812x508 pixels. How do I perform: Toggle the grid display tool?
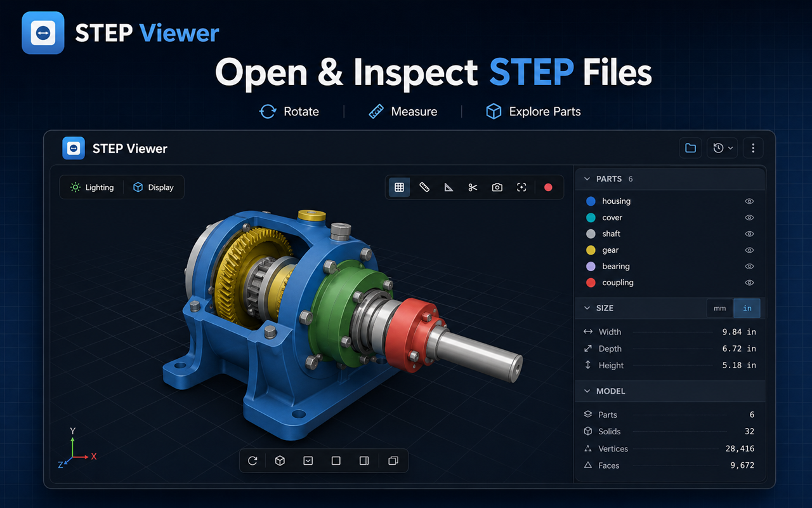coord(399,187)
